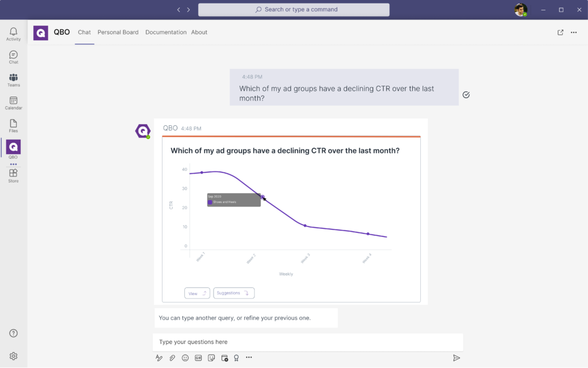588x368 pixels.
Task: Click the pop-out chat button
Action: (560, 33)
